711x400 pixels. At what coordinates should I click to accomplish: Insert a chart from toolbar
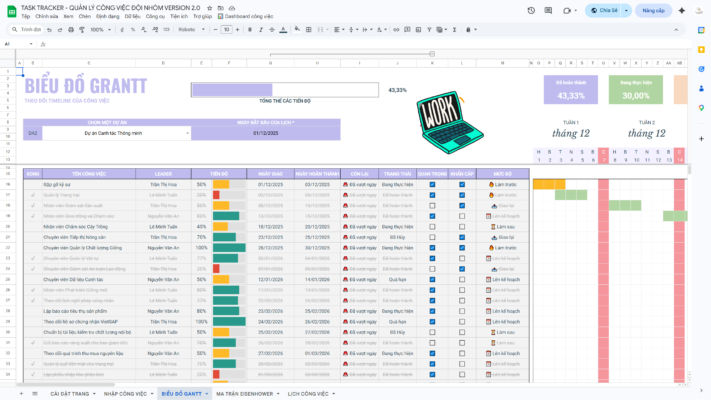(418, 29)
